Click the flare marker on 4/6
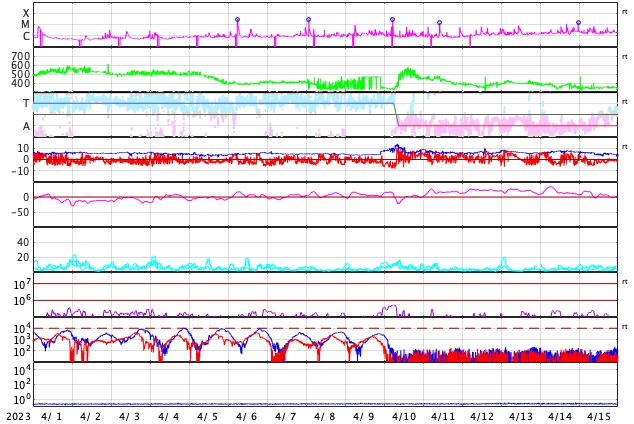Viewport: 634px width, 424px height. [237, 19]
